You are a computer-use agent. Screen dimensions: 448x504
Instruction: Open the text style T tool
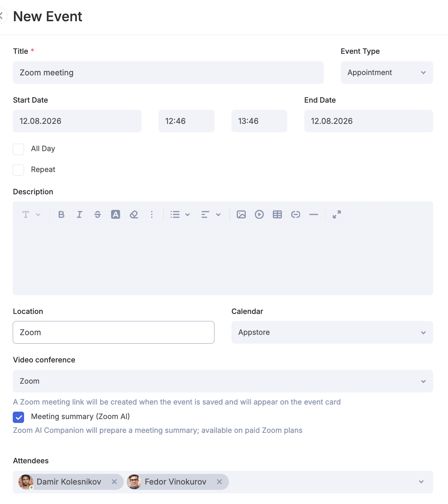pyautogui.click(x=25, y=214)
